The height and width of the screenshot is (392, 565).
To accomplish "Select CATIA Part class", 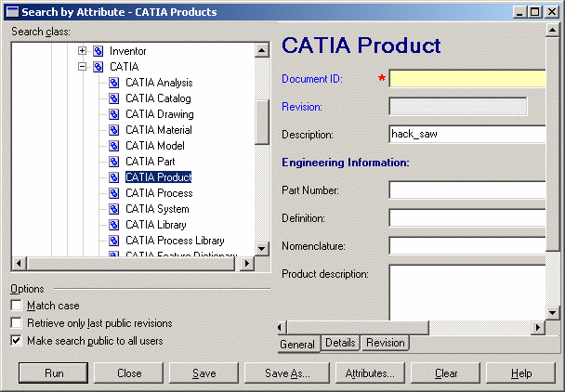I will pyautogui.click(x=151, y=162).
